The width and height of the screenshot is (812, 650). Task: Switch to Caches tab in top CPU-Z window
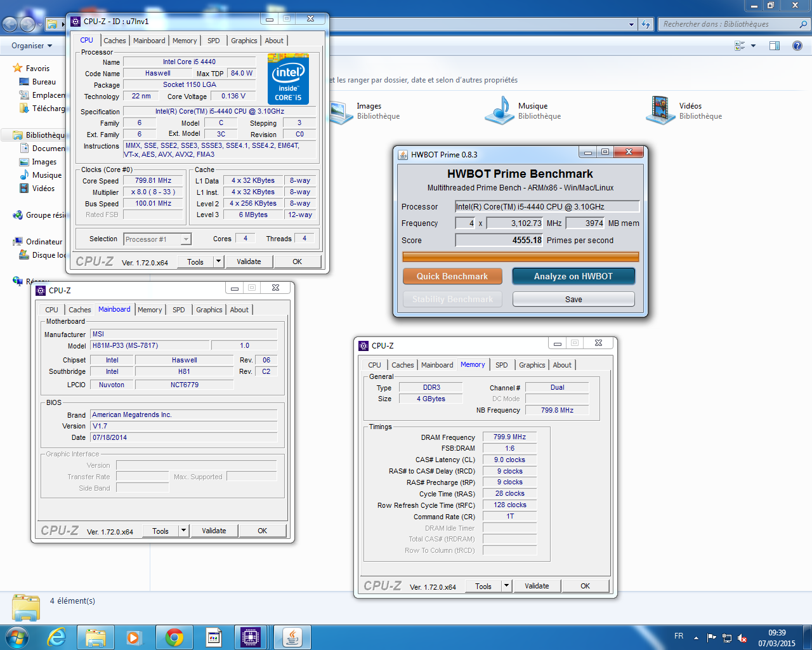point(115,41)
